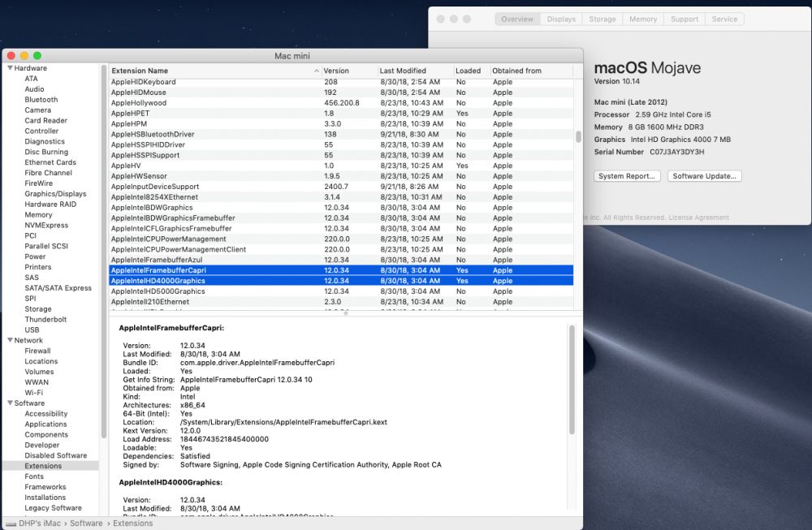
Task: Sort extensions by the Version column
Action: 336,71
